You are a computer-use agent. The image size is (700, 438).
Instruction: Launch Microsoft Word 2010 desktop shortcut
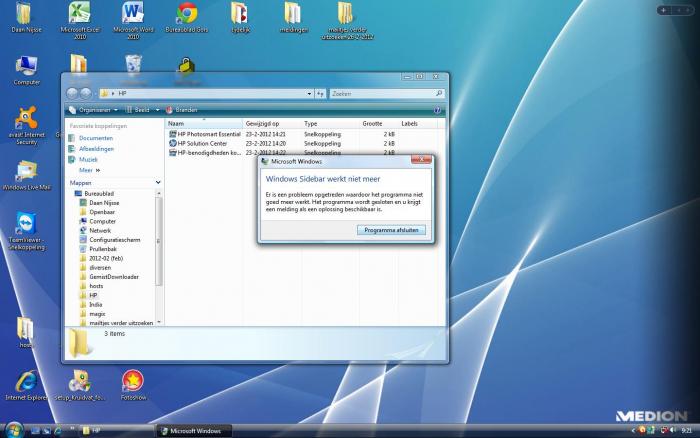click(133, 20)
